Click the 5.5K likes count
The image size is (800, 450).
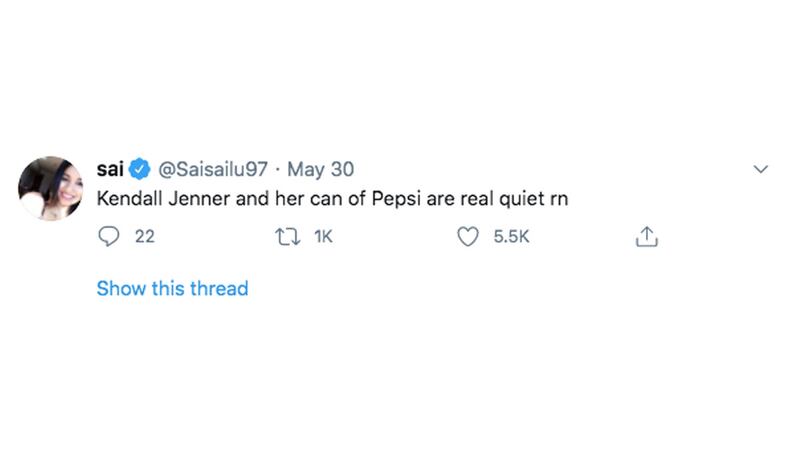(x=510, y=237)
